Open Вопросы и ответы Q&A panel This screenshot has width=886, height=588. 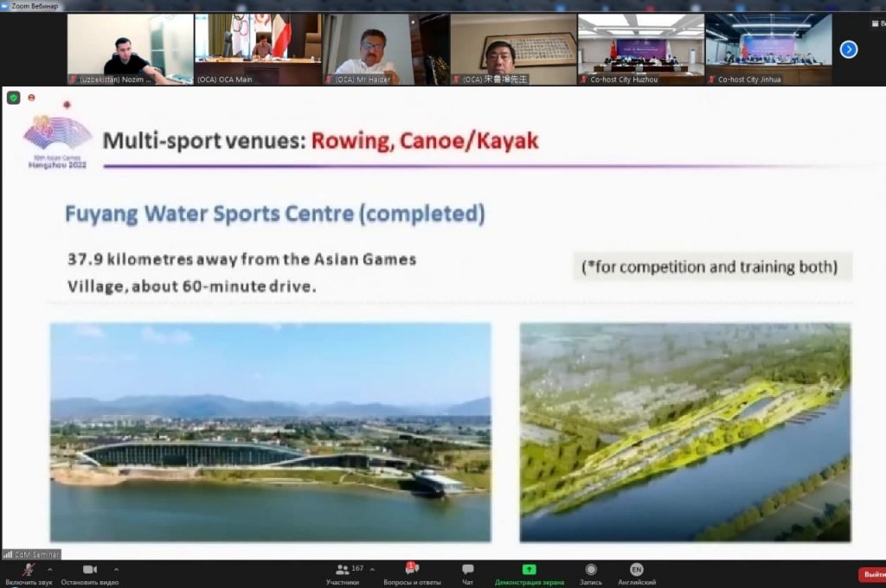tap(412, 570)
